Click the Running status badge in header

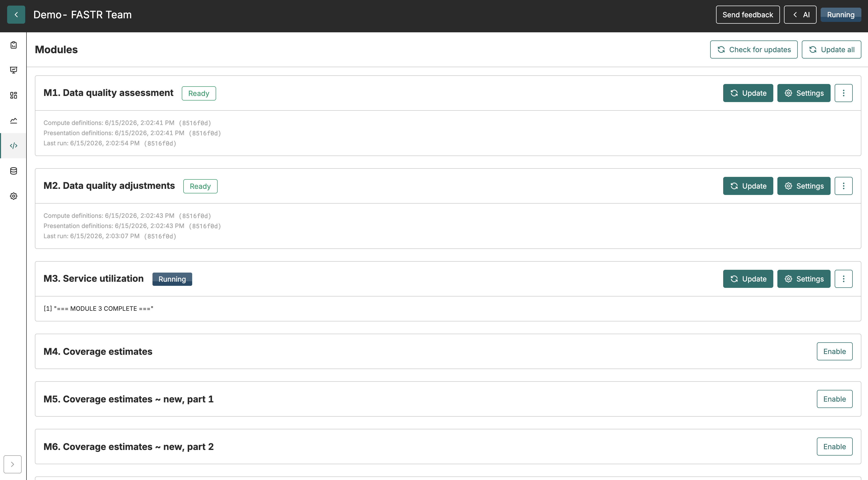coord(841,15)
